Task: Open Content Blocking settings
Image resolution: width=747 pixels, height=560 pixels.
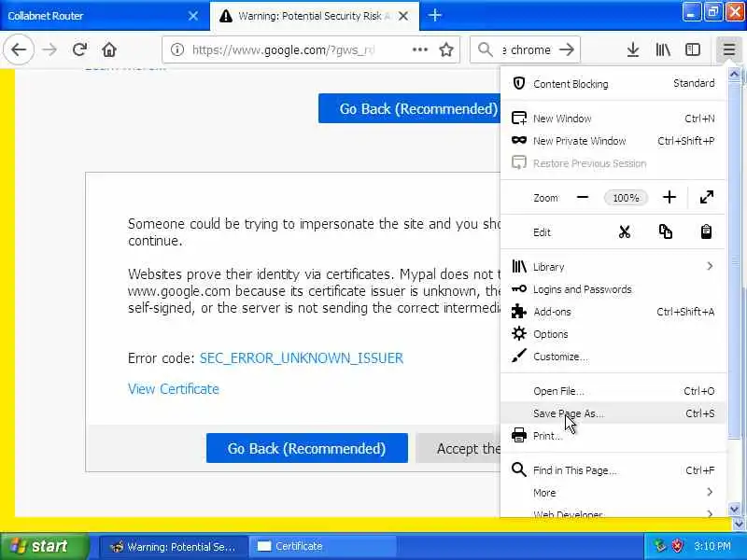Action: click(613, 84)
